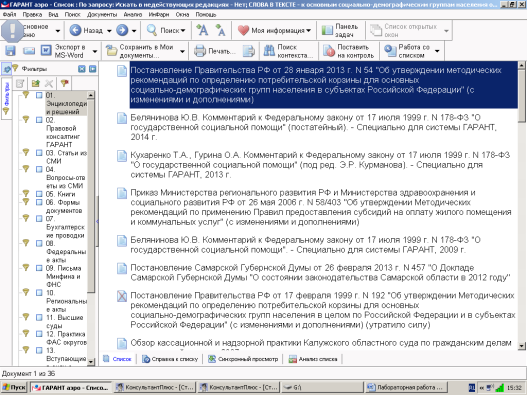Image resolution: width=527 pixels, height=395 pixels.
Task: Open the Файл menu
Action: point(9,14)
